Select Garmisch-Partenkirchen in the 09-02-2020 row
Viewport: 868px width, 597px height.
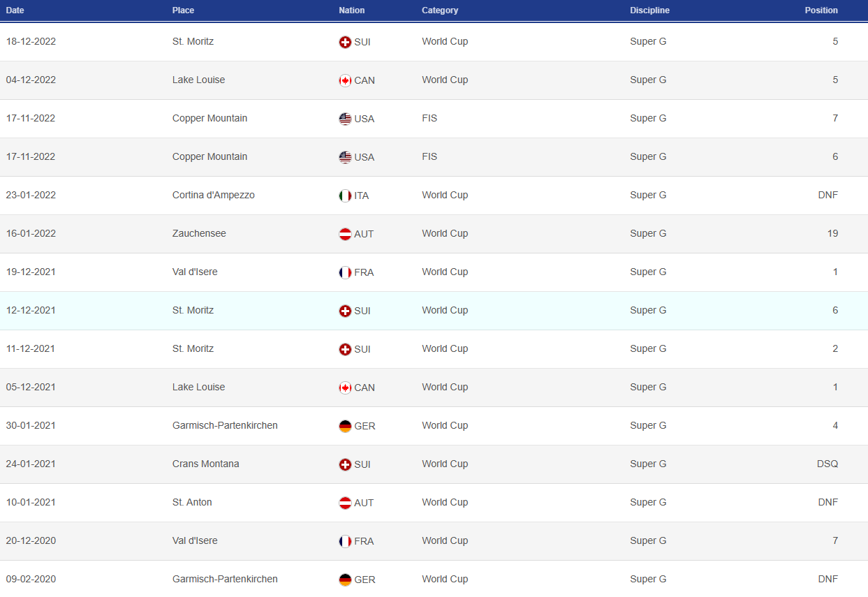(225, 579)
